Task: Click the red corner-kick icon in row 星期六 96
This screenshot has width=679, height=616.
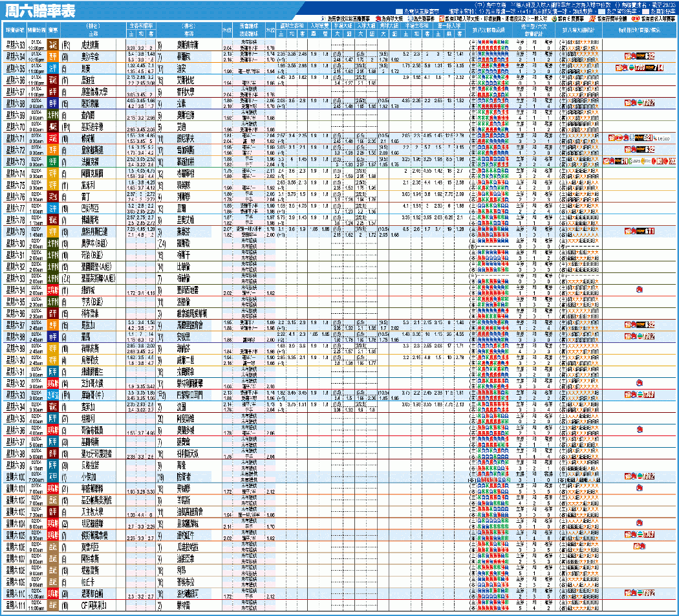Action: click(639, 430)
